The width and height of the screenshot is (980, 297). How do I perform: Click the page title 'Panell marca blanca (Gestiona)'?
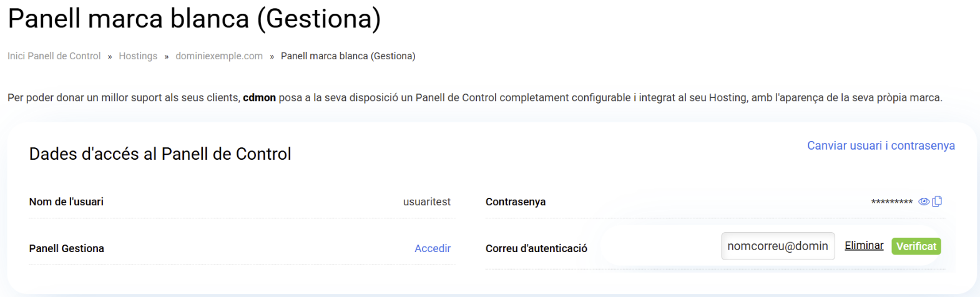[194, 19]
